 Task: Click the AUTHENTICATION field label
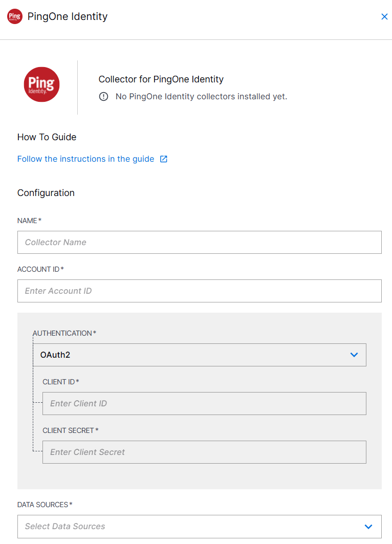(x=63, y=333)
